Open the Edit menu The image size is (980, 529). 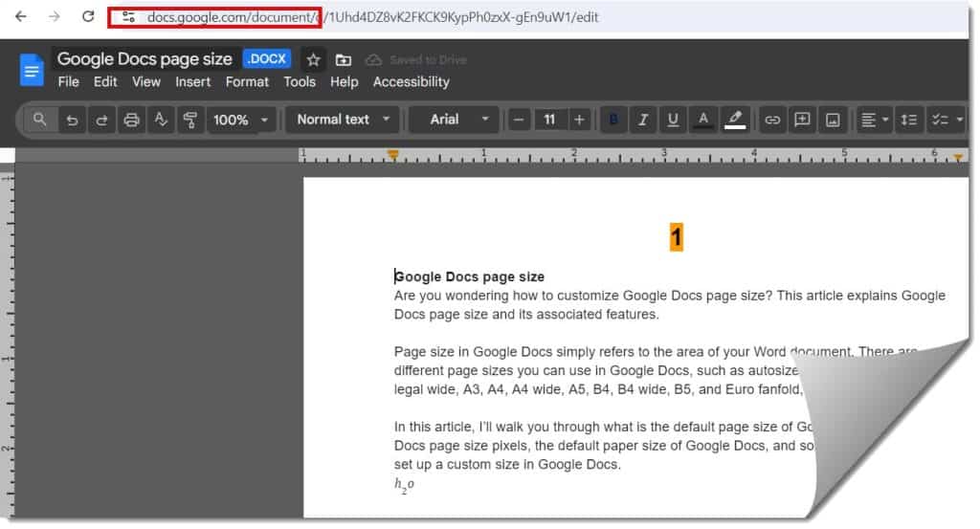point(105,82)
